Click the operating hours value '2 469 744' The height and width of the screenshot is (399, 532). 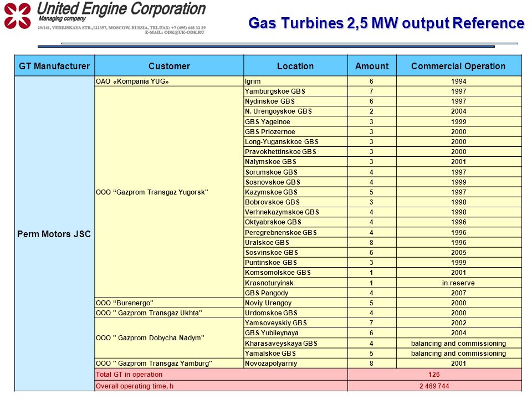click(434, 386)
